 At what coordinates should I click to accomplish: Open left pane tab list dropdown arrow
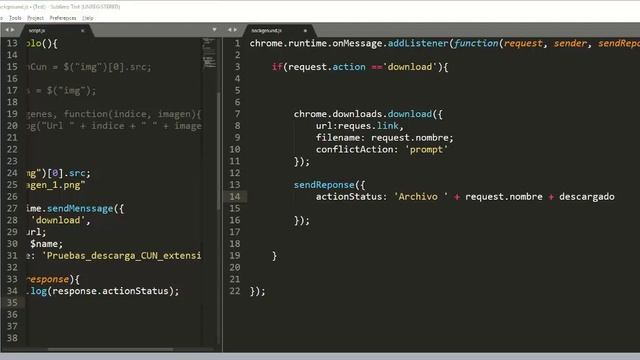[214, 30]
